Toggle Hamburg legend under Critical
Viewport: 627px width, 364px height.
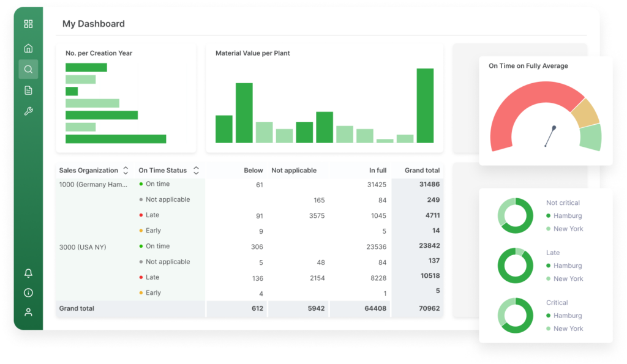coord(567,316)
